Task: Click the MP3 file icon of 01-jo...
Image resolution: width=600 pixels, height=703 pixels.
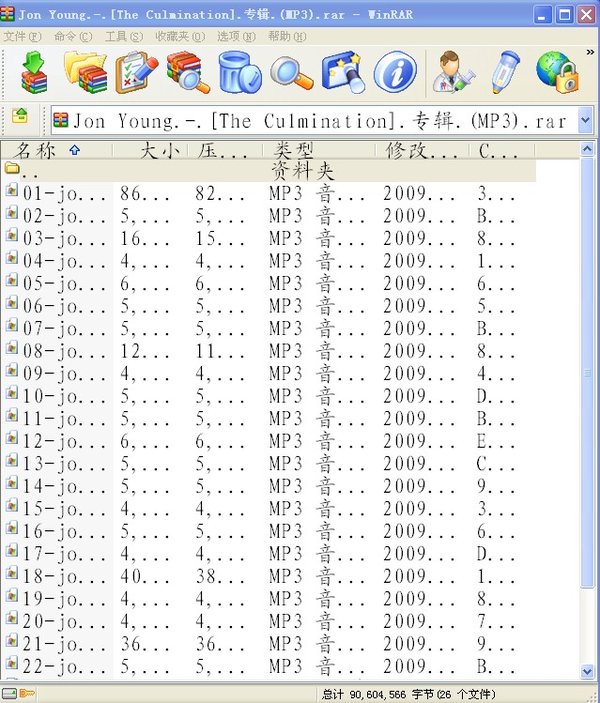Action: tap(12, 191)
